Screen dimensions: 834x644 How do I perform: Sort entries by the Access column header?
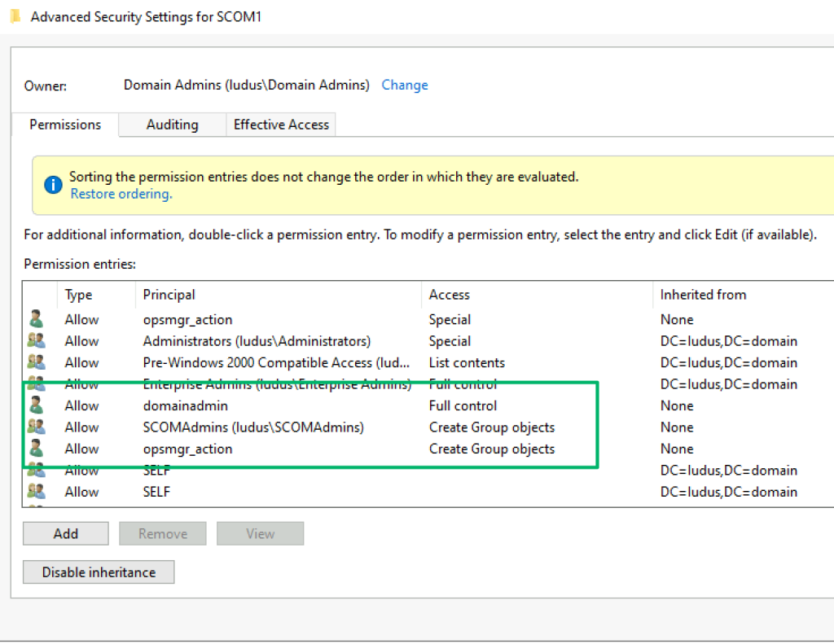[449, 295]
